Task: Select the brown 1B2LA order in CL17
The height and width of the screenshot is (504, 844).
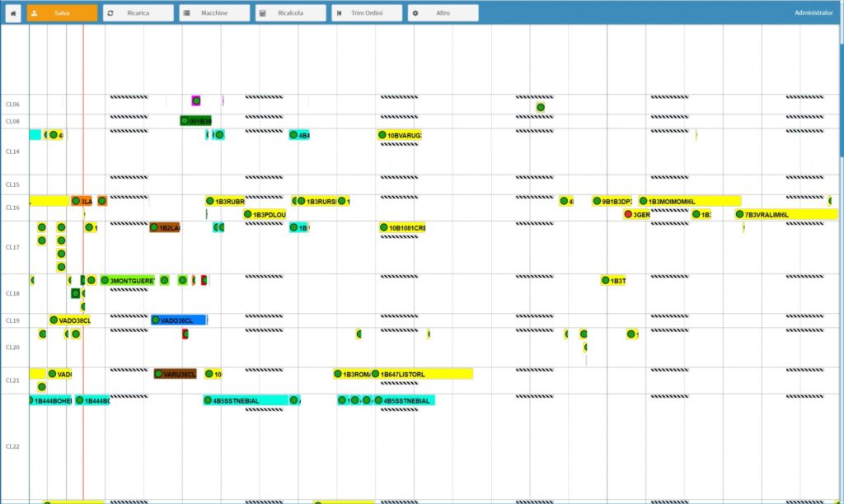Action: [x=165, y=227]
